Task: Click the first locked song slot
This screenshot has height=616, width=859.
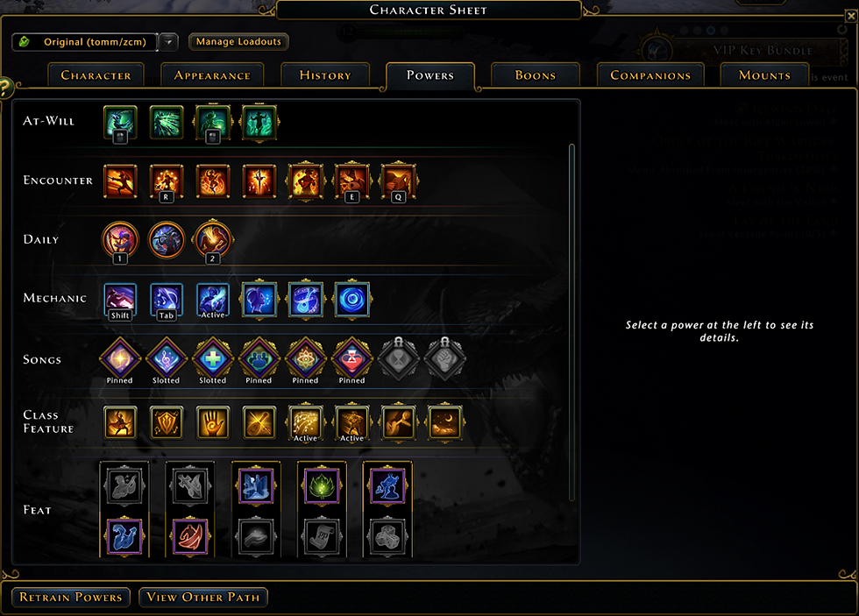Action: [398, 358]
